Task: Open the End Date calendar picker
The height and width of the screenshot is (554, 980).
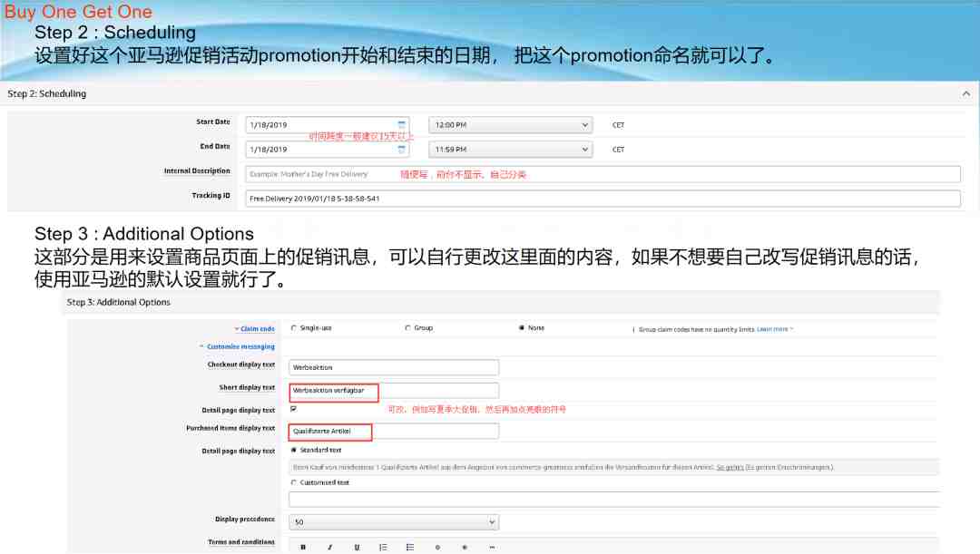Action: point(402,150)
